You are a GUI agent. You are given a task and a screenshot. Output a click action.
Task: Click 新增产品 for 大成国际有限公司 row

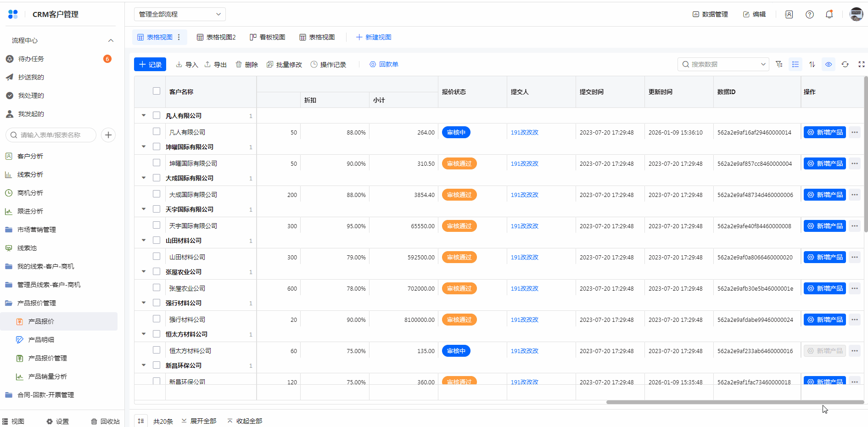pyautogui.click(x=824, y=195)
